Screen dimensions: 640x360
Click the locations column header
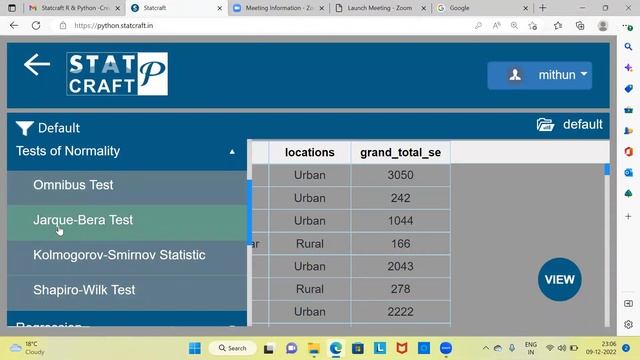click(x=310, y=152)
